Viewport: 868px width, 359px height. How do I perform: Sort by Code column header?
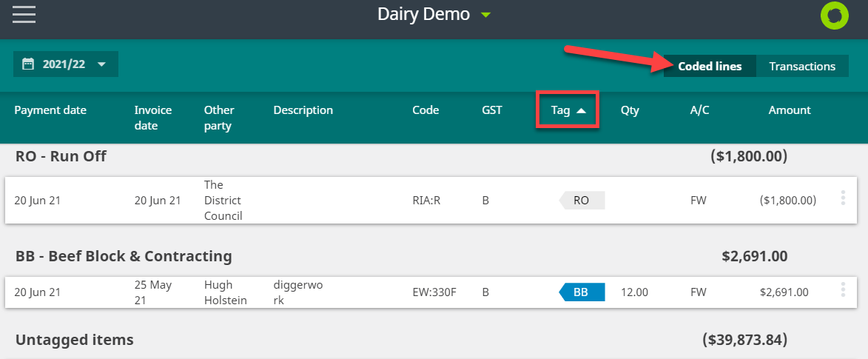tap(425, 110)
